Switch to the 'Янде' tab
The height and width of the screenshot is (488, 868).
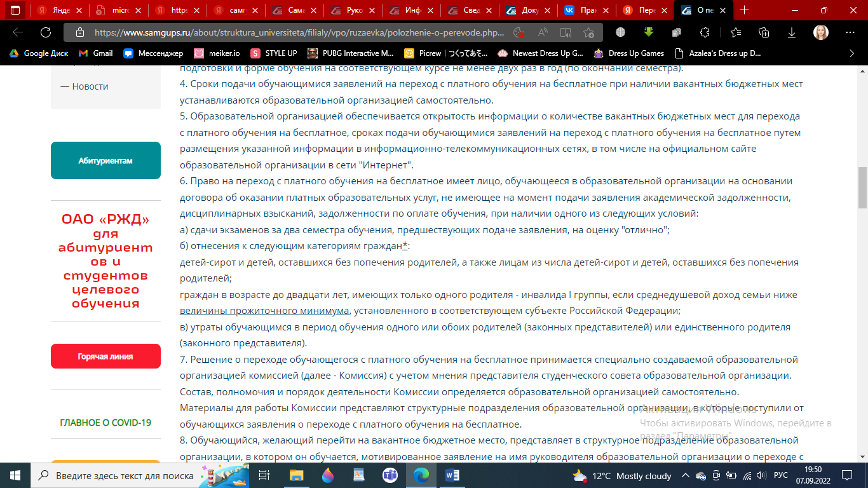(x=60, y=10)
